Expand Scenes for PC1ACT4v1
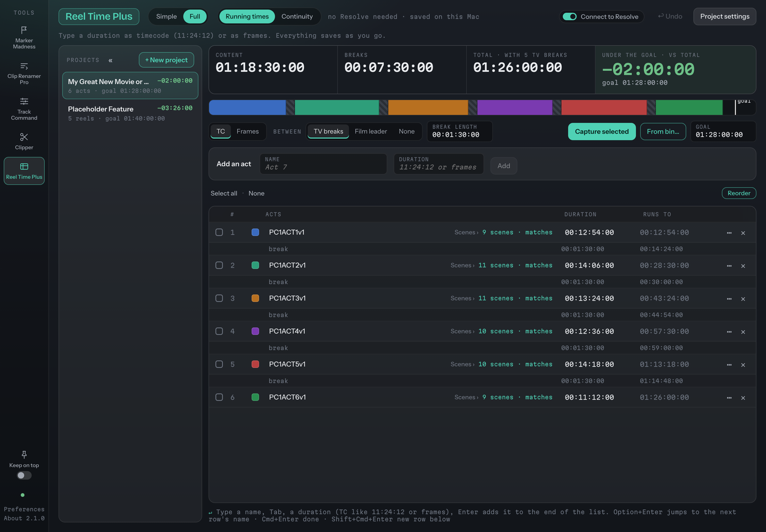This screenshot has width=766, height=532. (463, 331)
